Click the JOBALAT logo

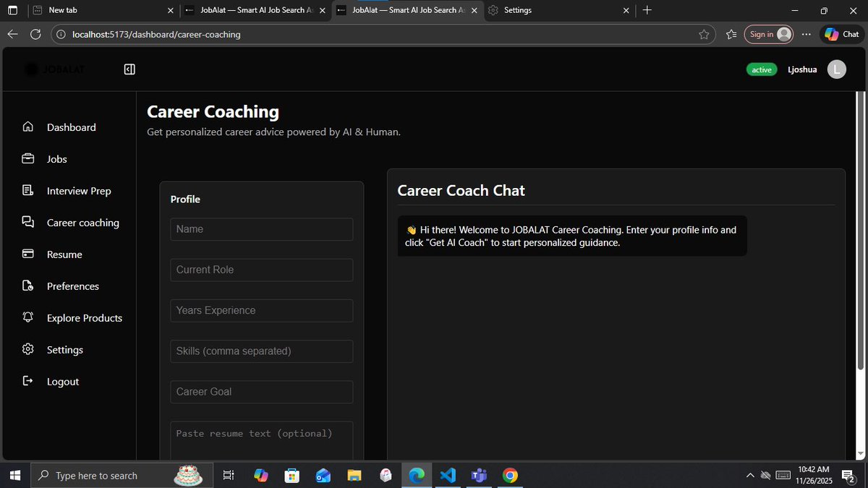click(x=55, y=69)
